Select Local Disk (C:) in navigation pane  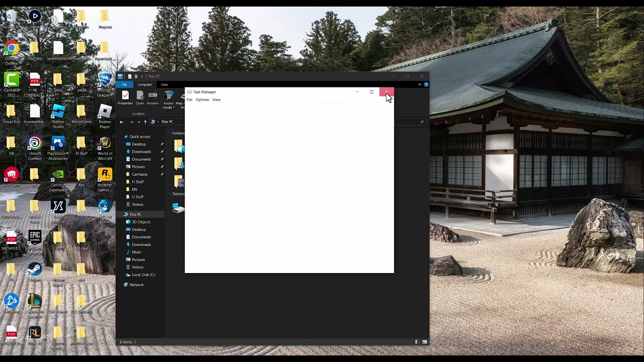[x=143, y=275]
